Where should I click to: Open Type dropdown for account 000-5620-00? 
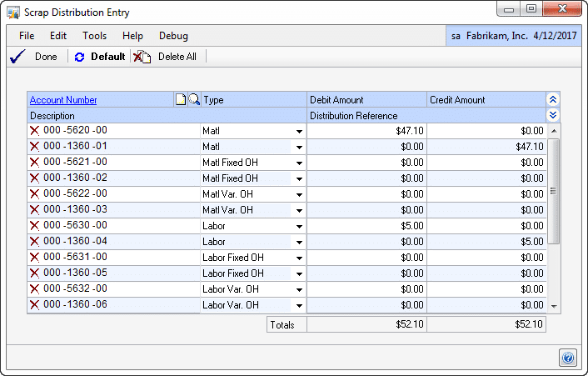[298, 131]
